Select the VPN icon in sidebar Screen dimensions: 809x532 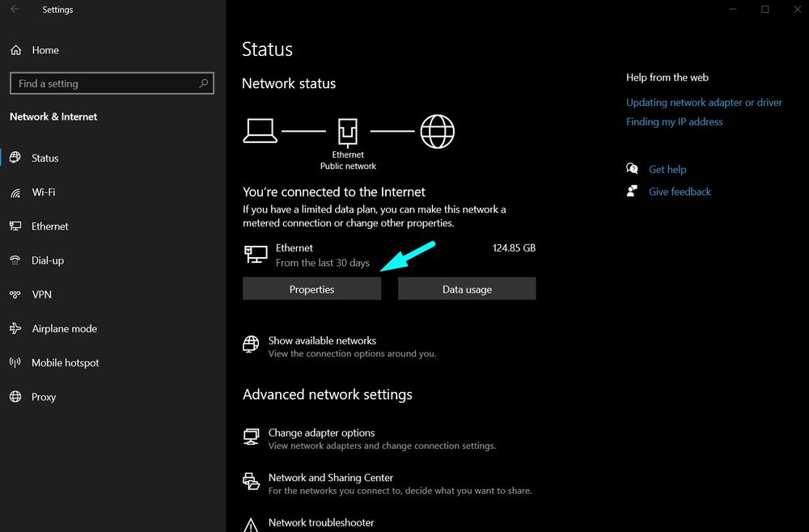[x=16, y=294]
